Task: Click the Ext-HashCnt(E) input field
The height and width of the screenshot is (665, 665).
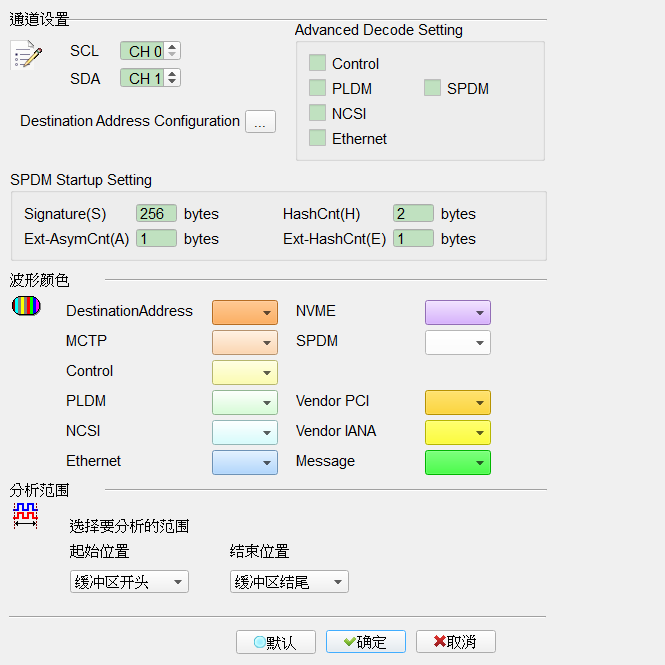Action: [413, 238]
